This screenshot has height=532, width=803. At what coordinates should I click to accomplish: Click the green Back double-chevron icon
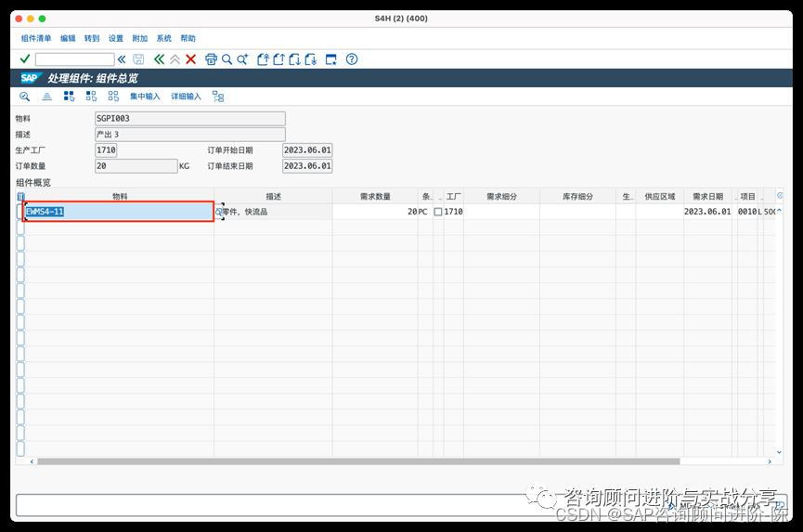[160, 59]
